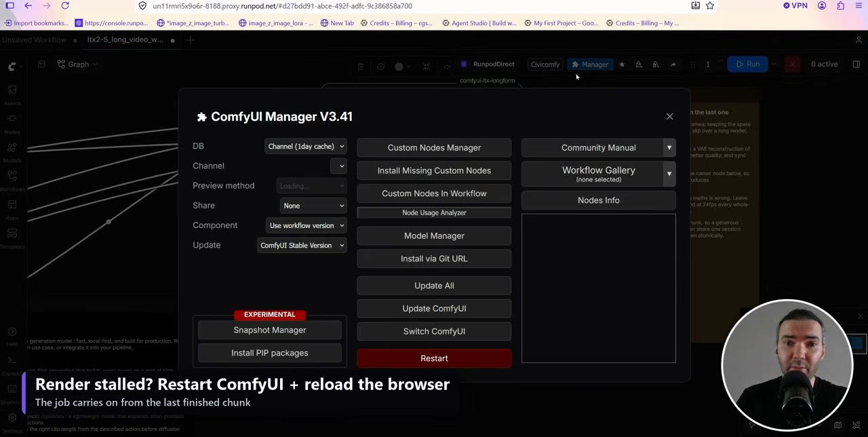The height and width of the screenshot is (437, 868).
Task: Close the ComfyUI Manager dialog
Action: tap(669, 116)
